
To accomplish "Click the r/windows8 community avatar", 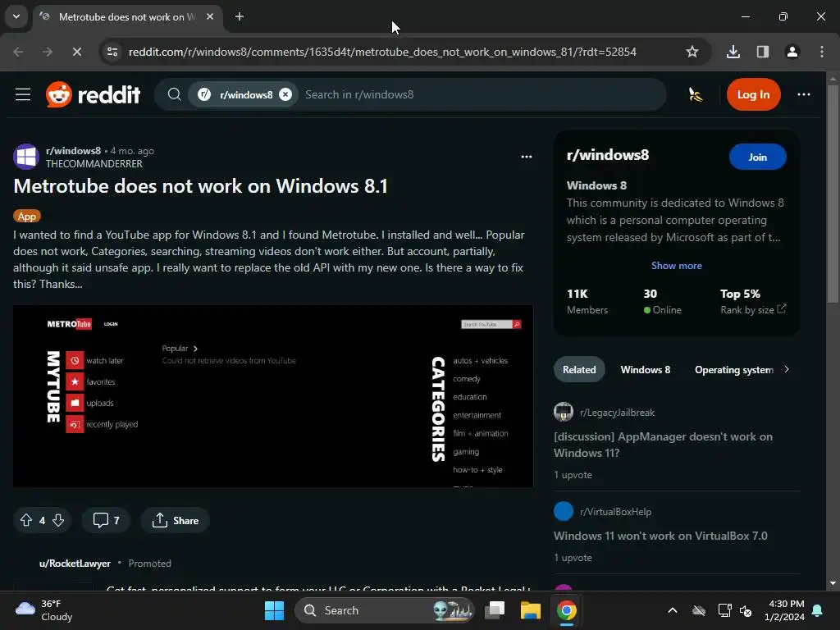I will (25, 157).
